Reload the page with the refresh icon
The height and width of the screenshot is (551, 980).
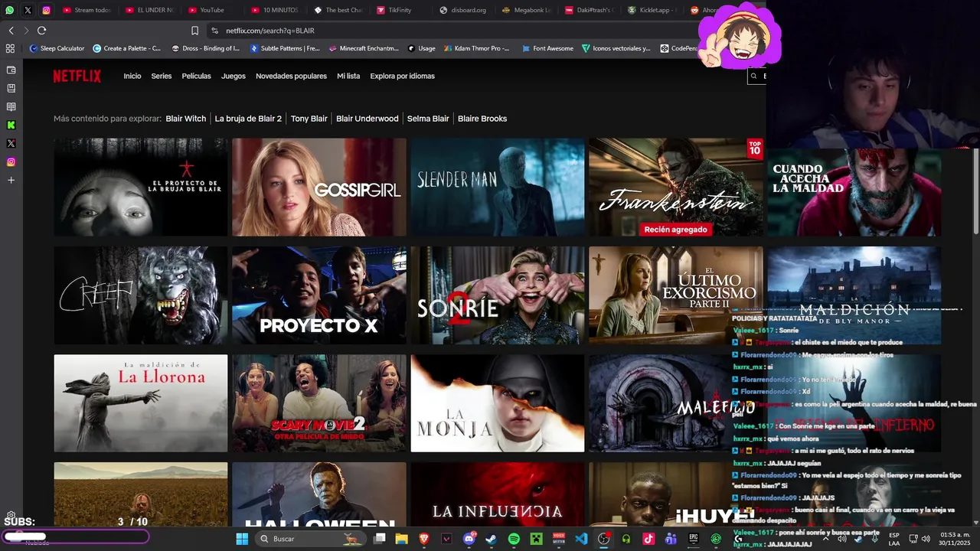(41, 31)
